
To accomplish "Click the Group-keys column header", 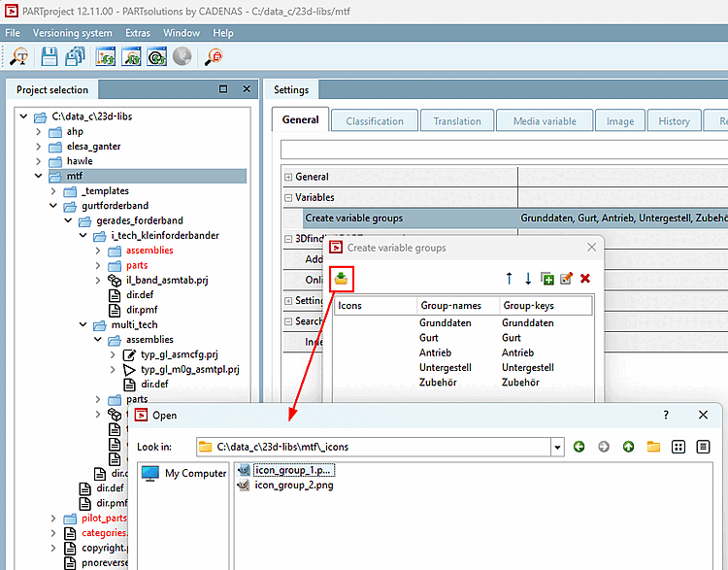I will click(x=546, y=306).
